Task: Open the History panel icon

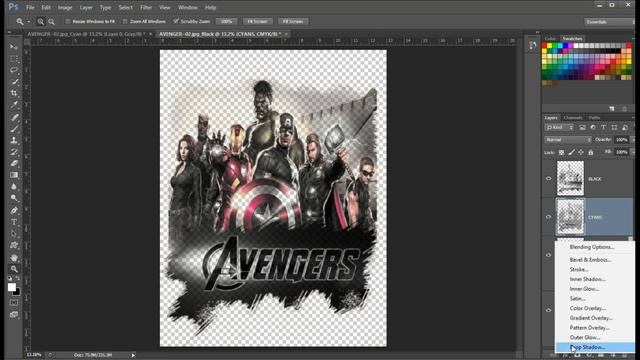Action: (532, 45)
